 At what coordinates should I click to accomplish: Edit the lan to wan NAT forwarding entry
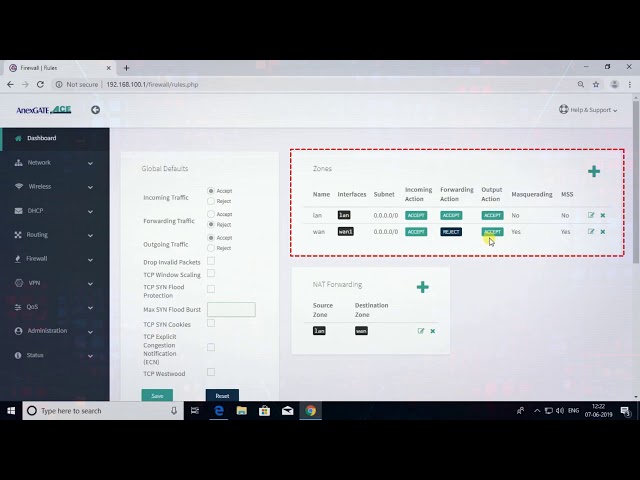point(421,331)
